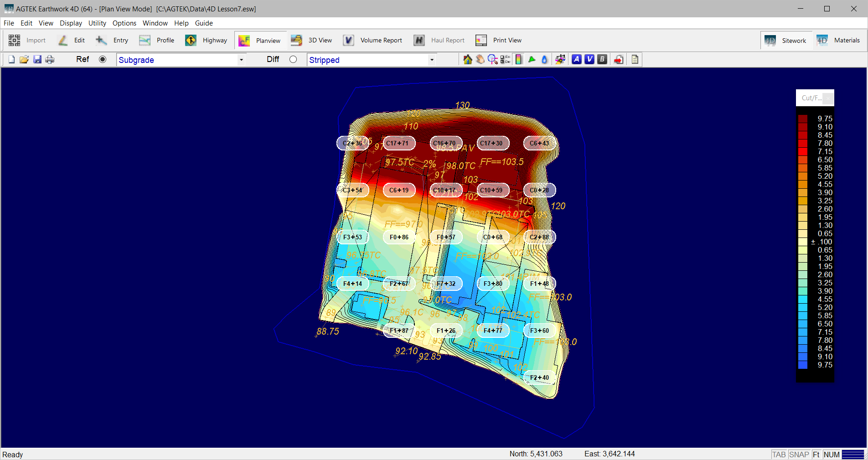Select the Diff radio button
The width and height of the screenshot is (868, 460).
(x=293, y=59)
